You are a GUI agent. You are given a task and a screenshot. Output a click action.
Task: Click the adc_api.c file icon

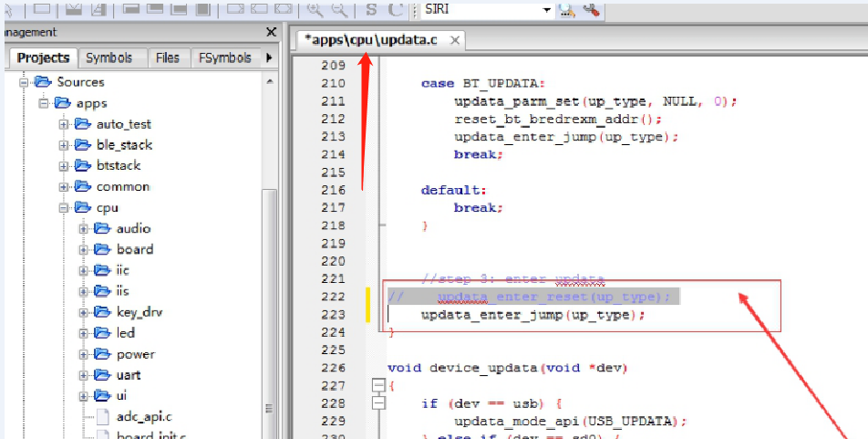coord(102,416)
